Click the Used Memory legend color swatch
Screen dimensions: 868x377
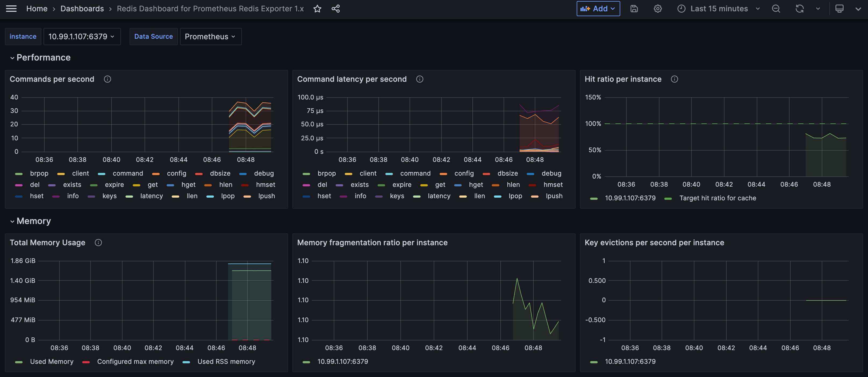click(19, 362)
